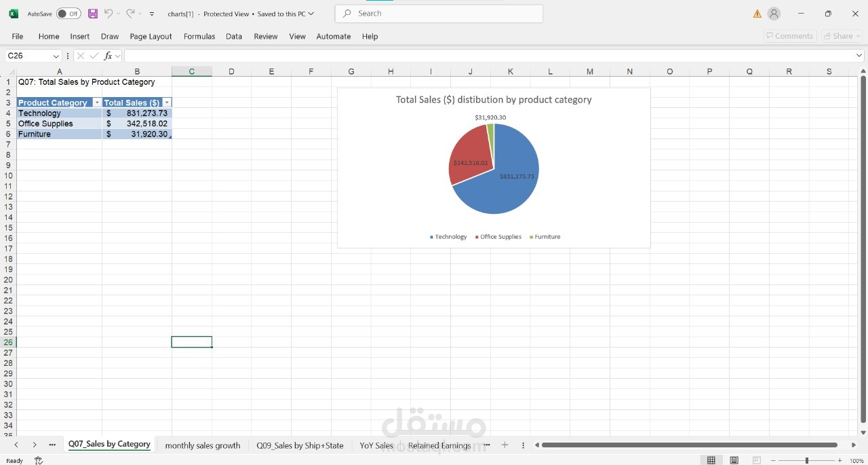This screenshot has width=868, height=465.
Task: Click the Excel app icon
Action: point(14,14)
